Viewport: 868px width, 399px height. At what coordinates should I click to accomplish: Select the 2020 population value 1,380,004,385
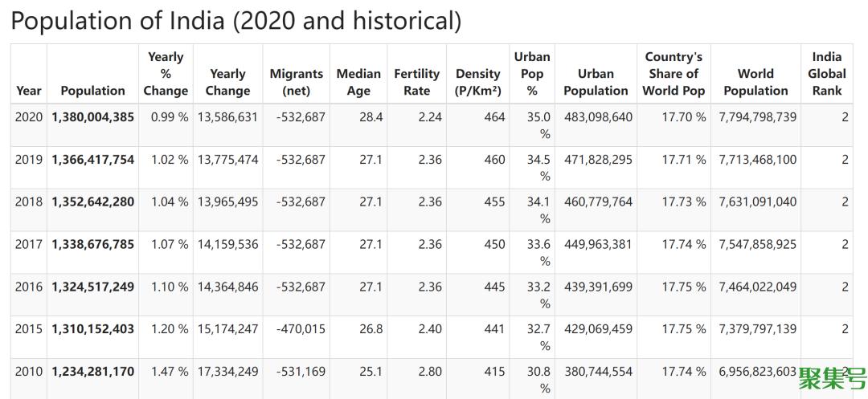92,117
